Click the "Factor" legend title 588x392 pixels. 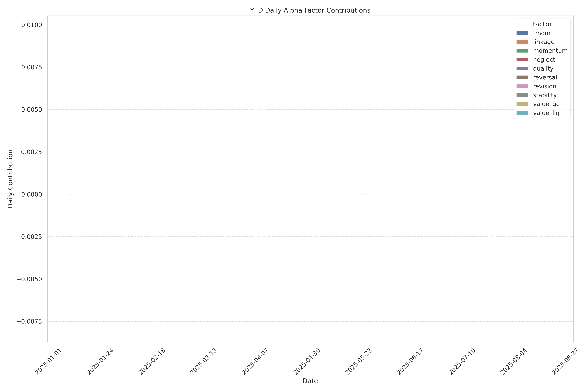pos(542,24)
